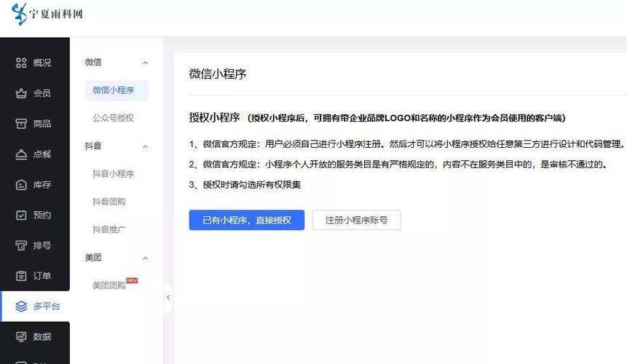Select 微信小程序 in the submenu
The width and height of the screenshot is (627, 364).
(x=117, y=90)
